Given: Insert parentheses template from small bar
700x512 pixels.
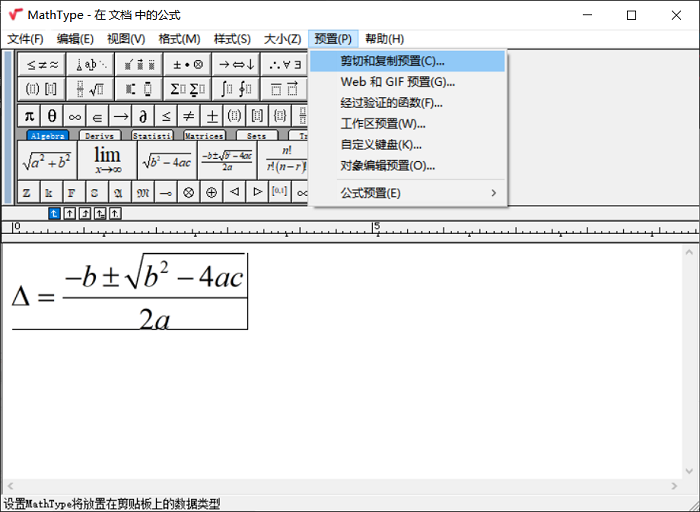Looking at the screenshot, I should pyautogui.click(x=234, y=116).
